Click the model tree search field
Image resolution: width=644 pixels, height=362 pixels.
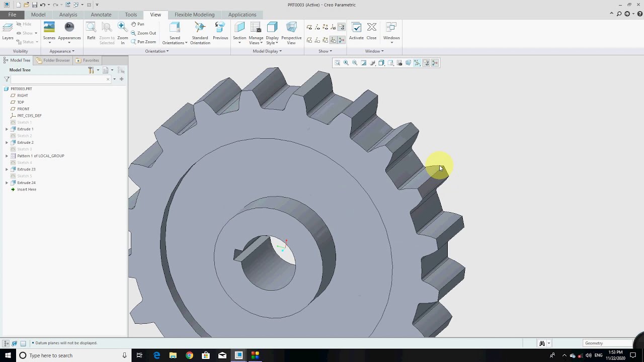point(60,79)
